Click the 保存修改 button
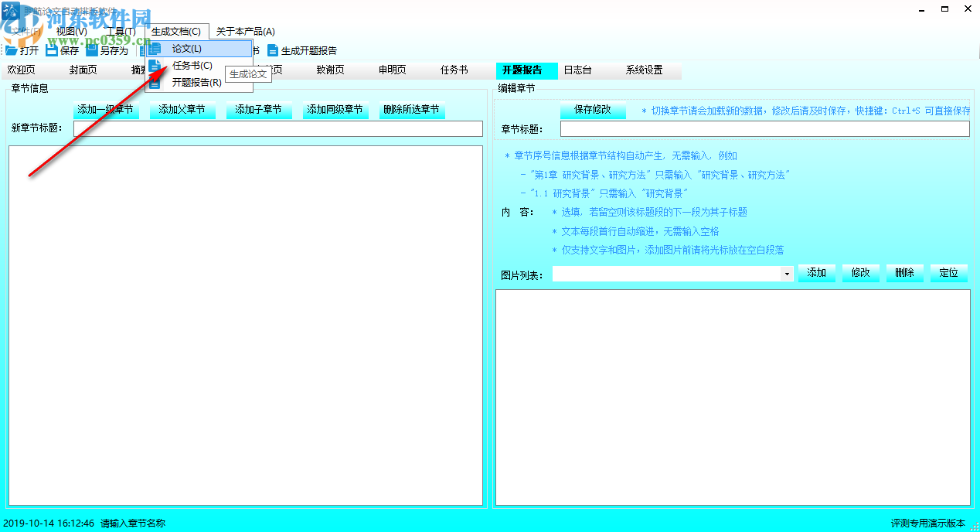Viewport: 980px width, 532px height. [x=593, y=110]
